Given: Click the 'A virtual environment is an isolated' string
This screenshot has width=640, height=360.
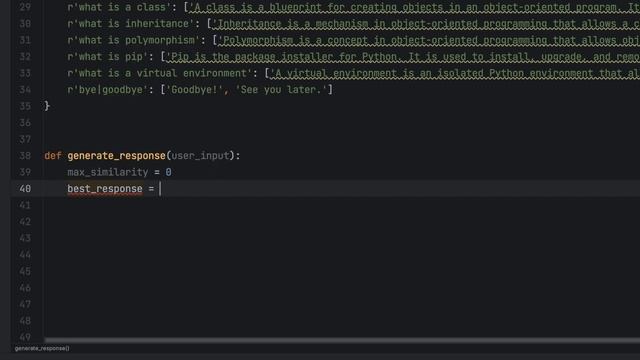Looking at the screenshot, I should pos(455,73).
